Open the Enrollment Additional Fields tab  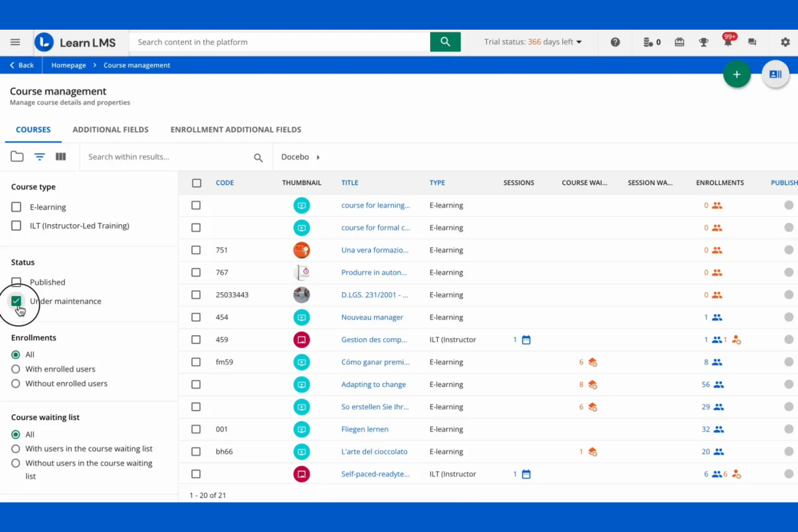coord(236,130)
